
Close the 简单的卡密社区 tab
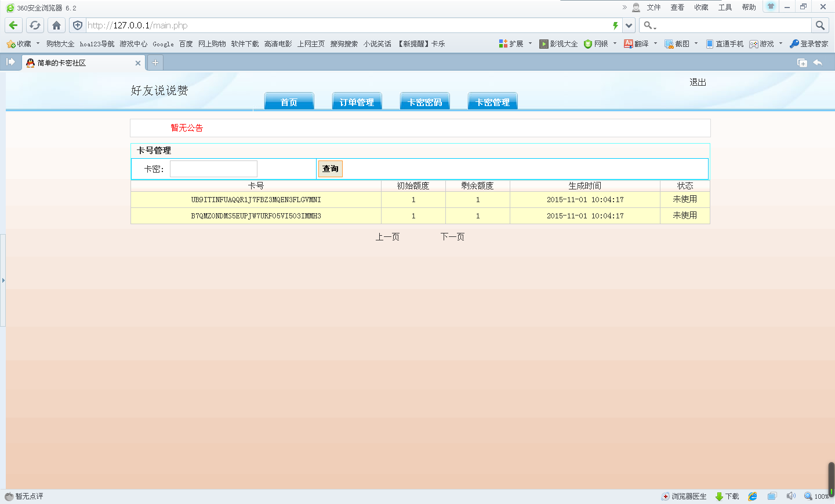pos(137,63)
